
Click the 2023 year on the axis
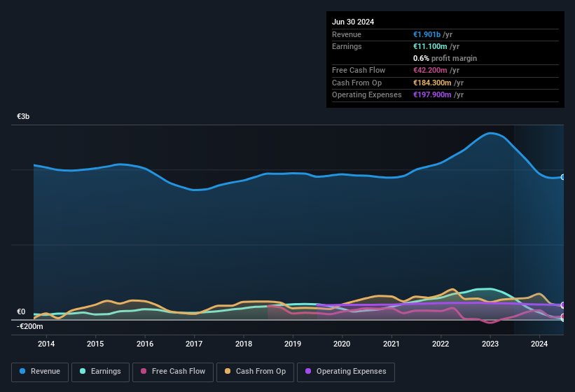coord(490,344)
